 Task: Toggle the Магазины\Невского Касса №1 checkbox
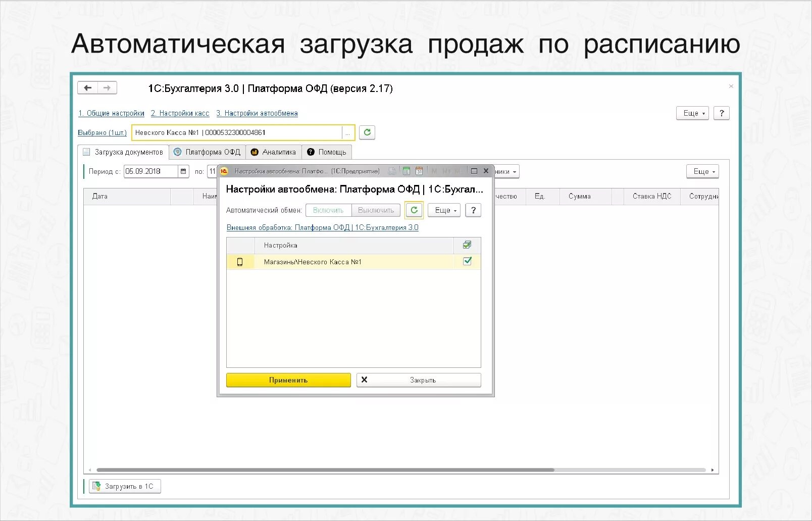(x=467, y=261)
